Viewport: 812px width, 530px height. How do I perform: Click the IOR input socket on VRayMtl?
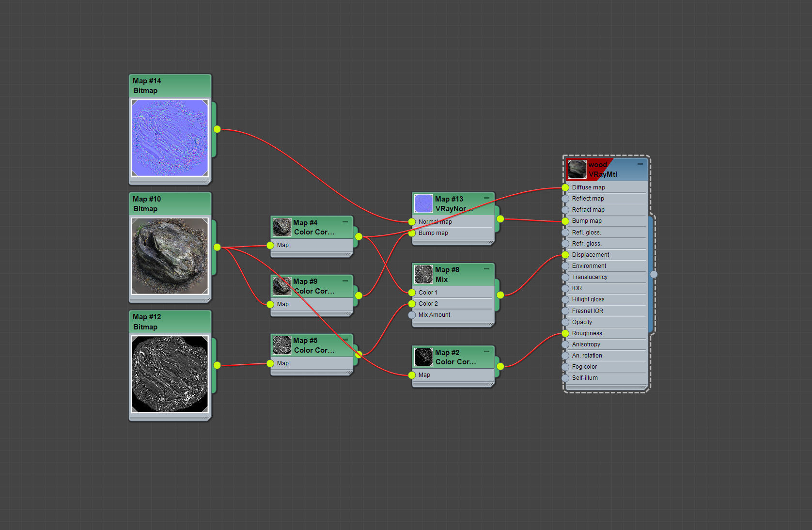[x=565, y=288]
